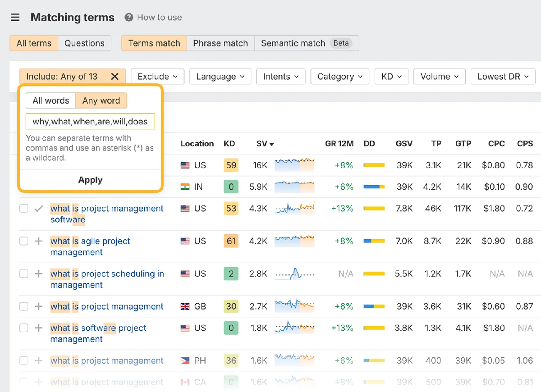The image size is (541, 392).
Task: Select the Any word option
Action: pos(101,100)
